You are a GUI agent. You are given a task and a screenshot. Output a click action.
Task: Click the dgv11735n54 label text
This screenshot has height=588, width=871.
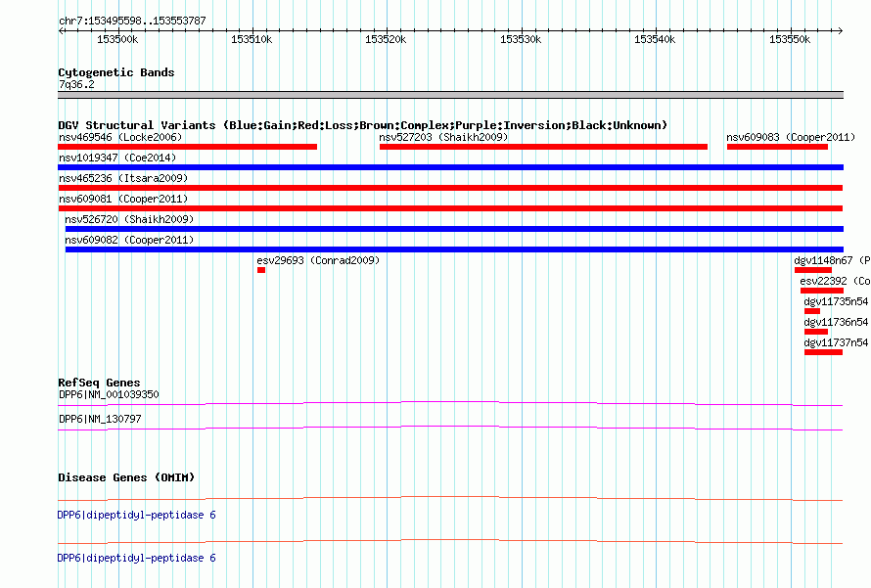click(836, 301)
